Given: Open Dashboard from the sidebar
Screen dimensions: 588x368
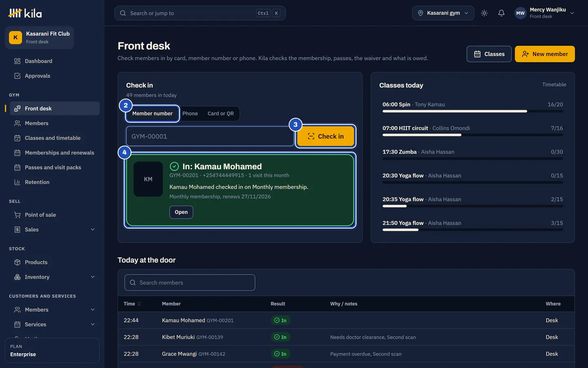Looking at the screenshot, I should pos(55,61).
